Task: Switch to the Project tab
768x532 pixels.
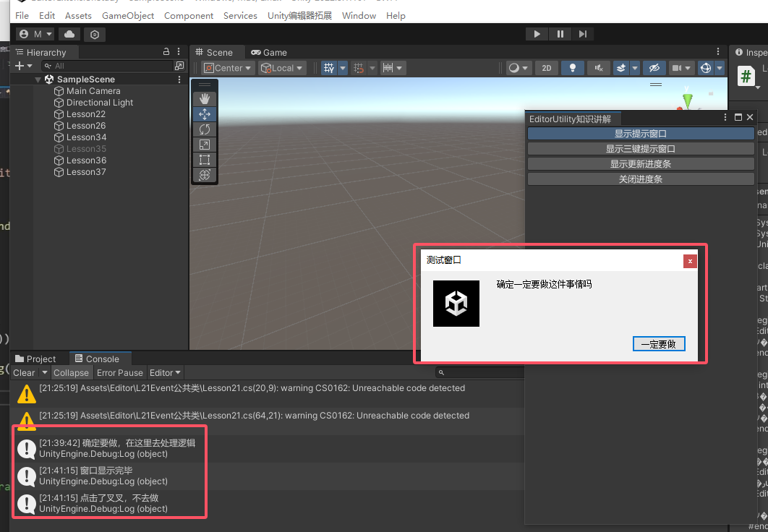Action: click(35, 359)
